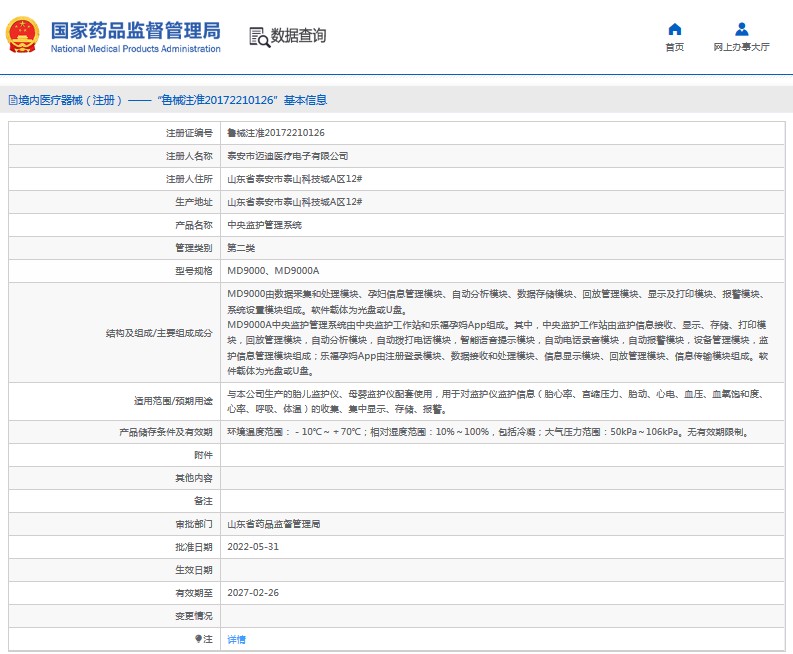Click the 网上办事大厅 label
Image resolution: width=793 pixels, height=654 pixels.
pos(741,47)
